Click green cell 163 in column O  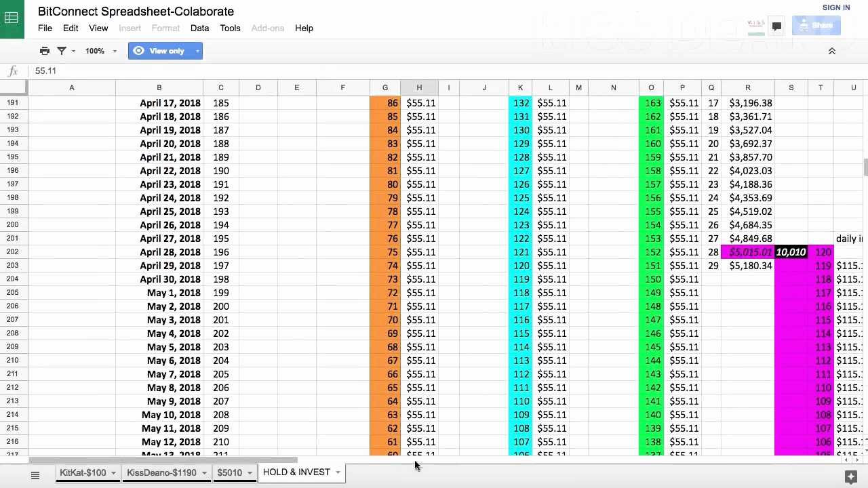pyautogui.click(x=651, y=103)
